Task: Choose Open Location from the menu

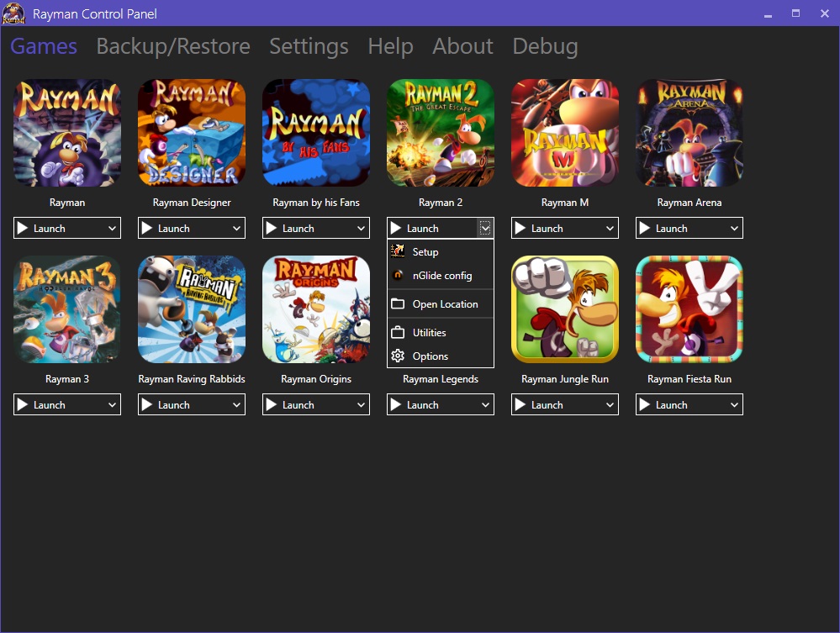Action: point(441,303)
